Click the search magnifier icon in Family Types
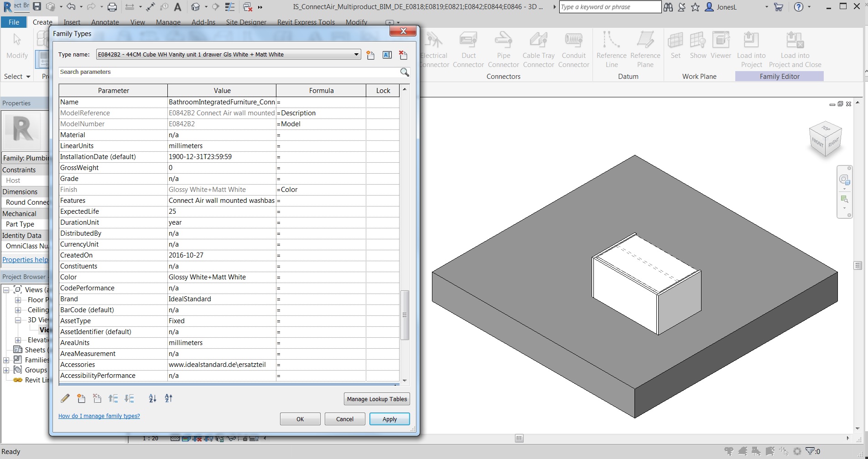Viewport: 868px width, 459px height. coord(405,72)
